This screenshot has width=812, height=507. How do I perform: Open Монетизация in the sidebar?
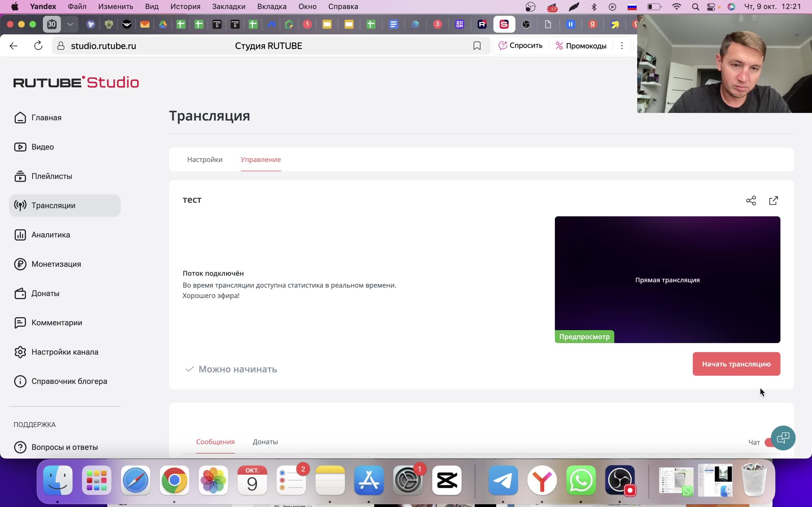(56, 264)
